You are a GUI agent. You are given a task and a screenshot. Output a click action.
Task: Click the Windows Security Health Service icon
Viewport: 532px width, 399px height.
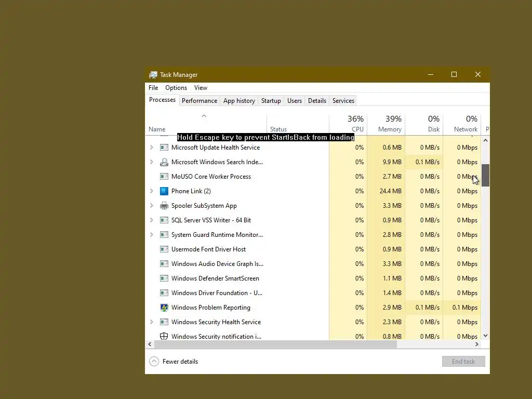point(164,322)
